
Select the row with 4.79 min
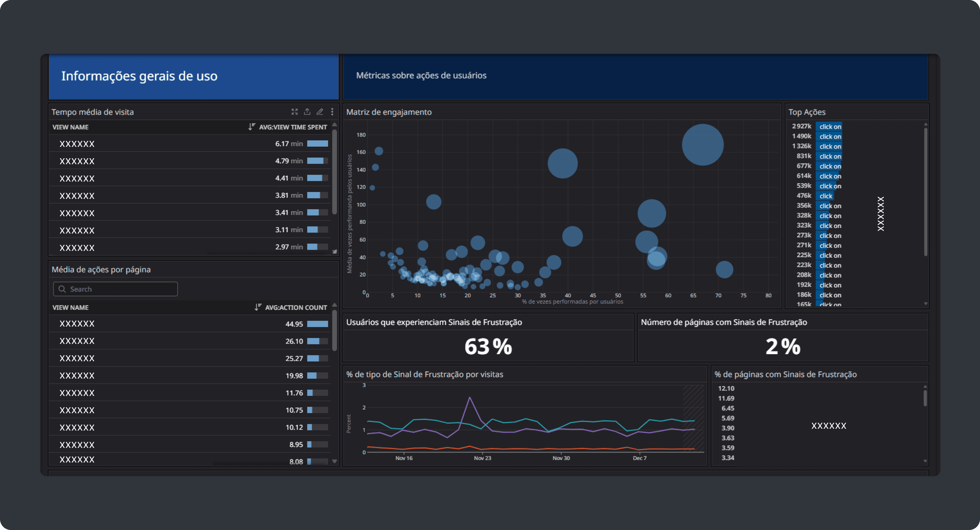[190, 161]
